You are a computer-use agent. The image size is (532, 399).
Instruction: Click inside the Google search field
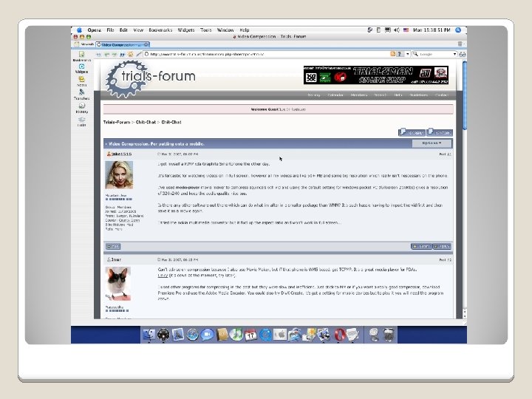(435, 54)
